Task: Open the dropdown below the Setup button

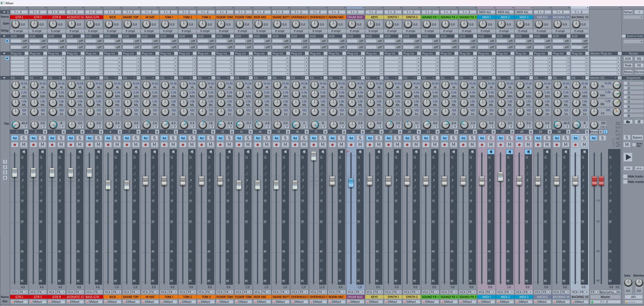Action: coord(633,17)
